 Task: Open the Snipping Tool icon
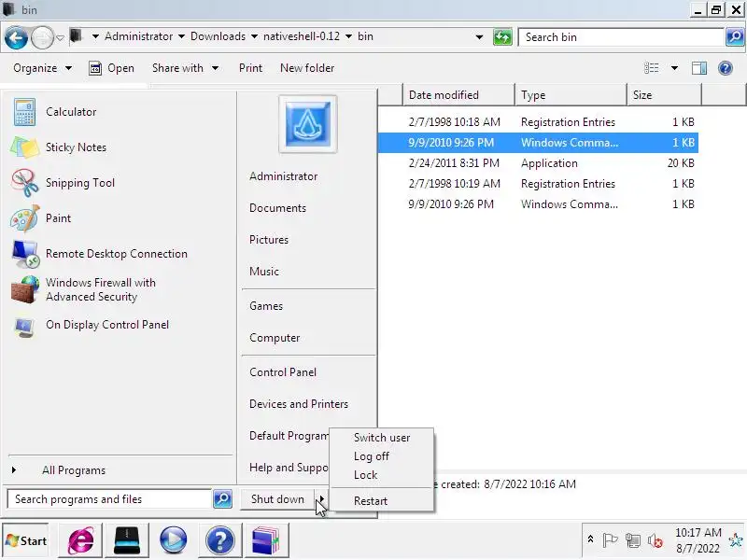[25, 183]
